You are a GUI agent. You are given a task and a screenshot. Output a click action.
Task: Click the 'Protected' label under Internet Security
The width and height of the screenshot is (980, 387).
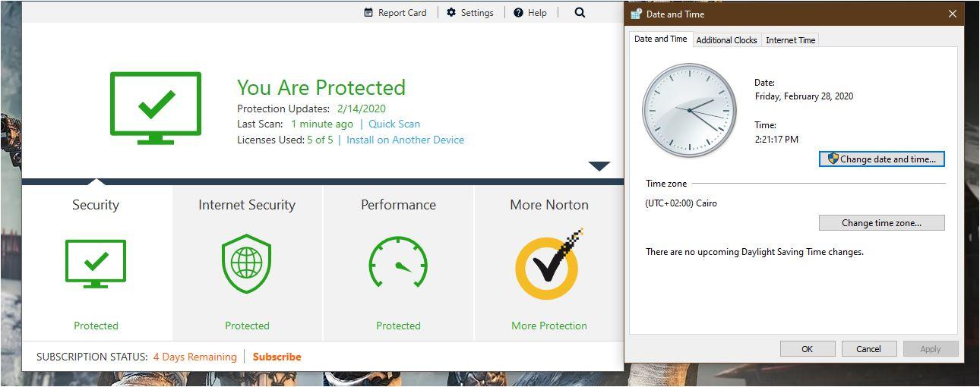[x=247, y=326]
